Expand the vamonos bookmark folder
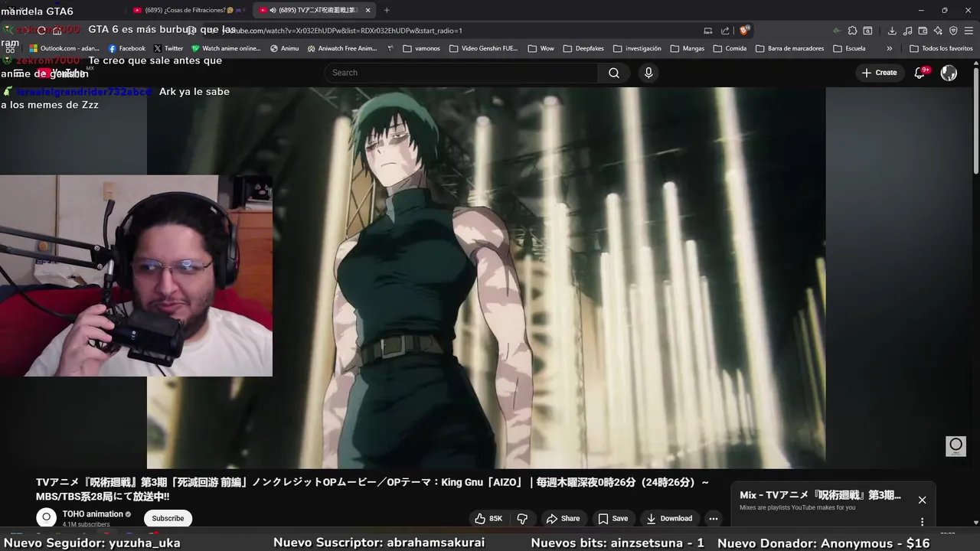The image size is (980, 551). [422, 48]
